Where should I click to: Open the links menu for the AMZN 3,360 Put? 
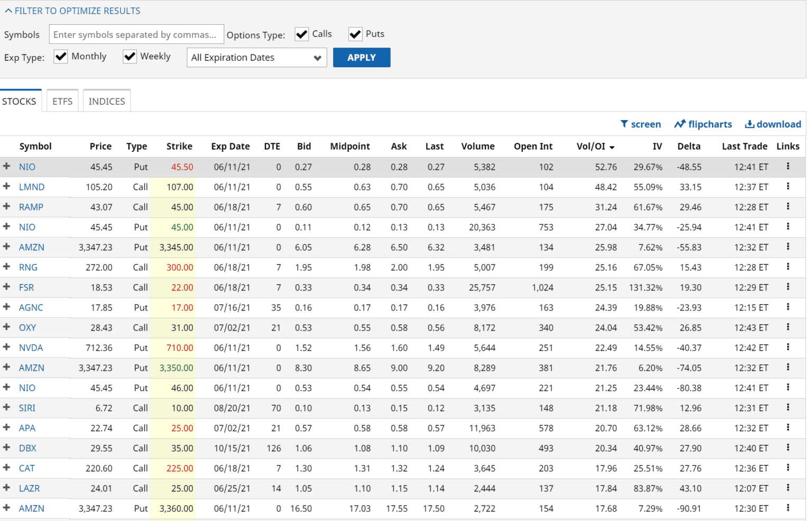tap(788, 508)
